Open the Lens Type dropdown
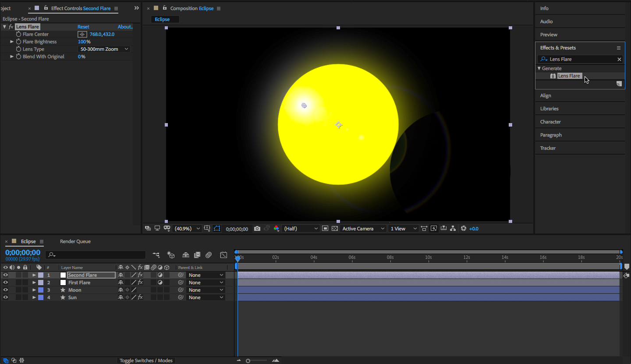 pos(105,49)
